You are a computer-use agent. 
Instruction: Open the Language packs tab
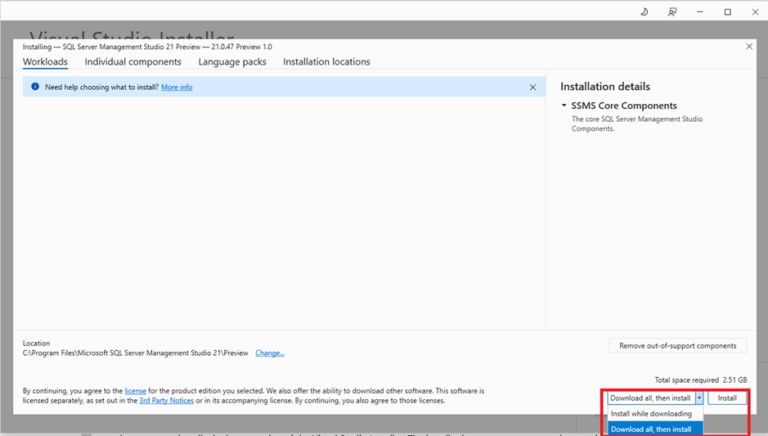point(232,62)
